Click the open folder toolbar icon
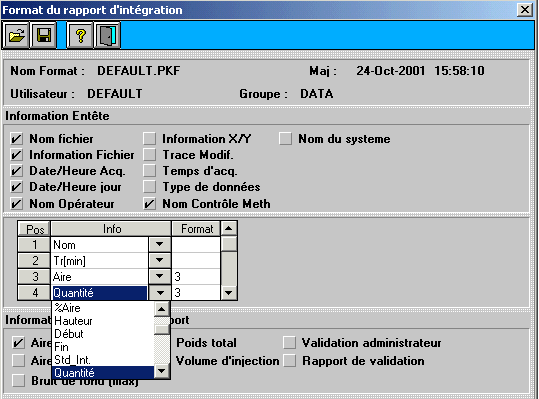The width and height of the screenshot is (539, 399). click(x=16, y=35)
